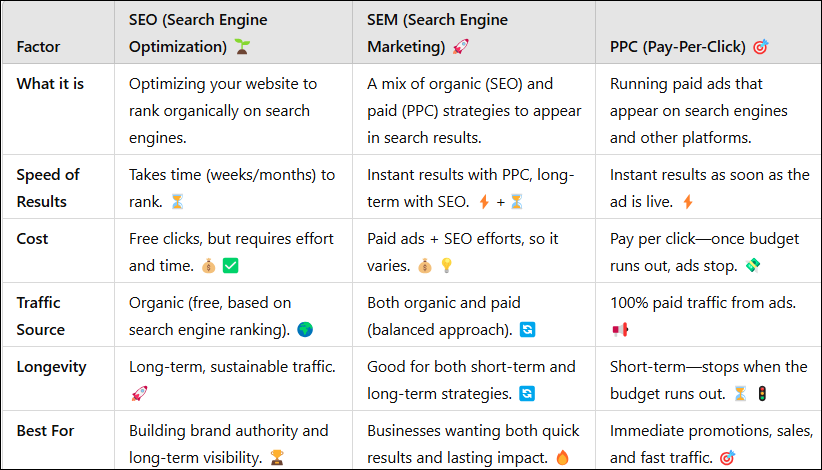822x470 pixels.
Task: Click the Factor column header
Action: (38, 47)
